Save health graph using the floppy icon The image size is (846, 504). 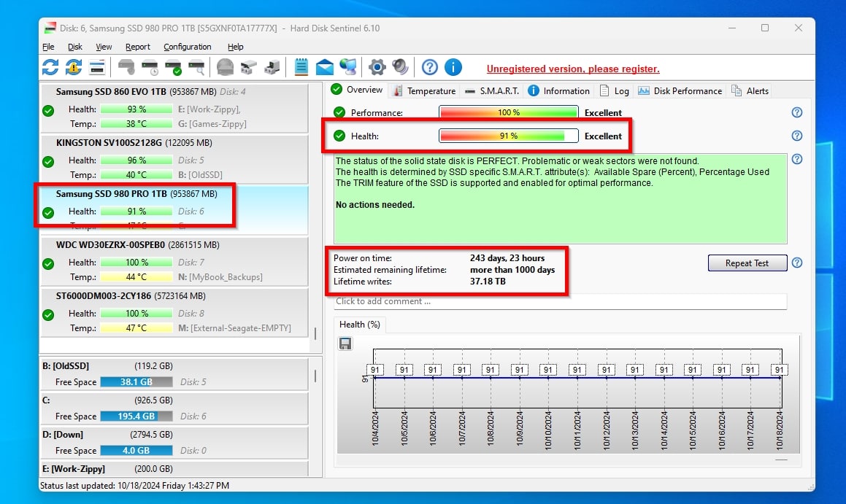(345, 344)
